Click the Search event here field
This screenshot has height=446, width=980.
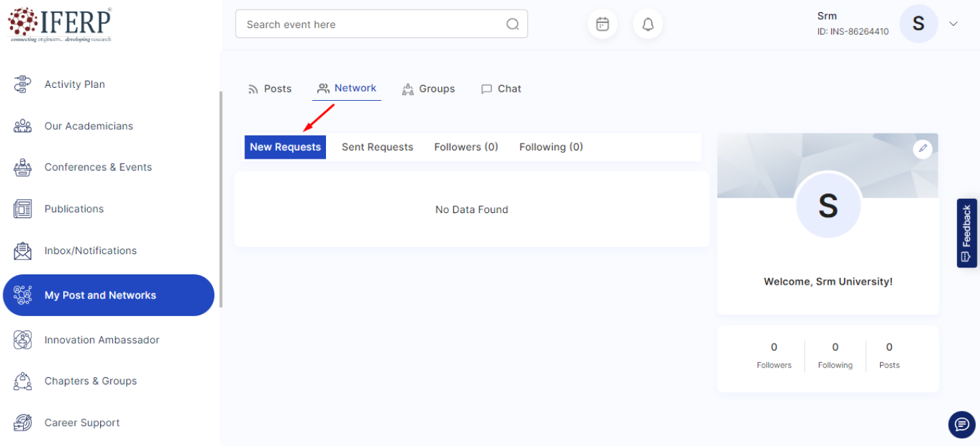(371, 25)
